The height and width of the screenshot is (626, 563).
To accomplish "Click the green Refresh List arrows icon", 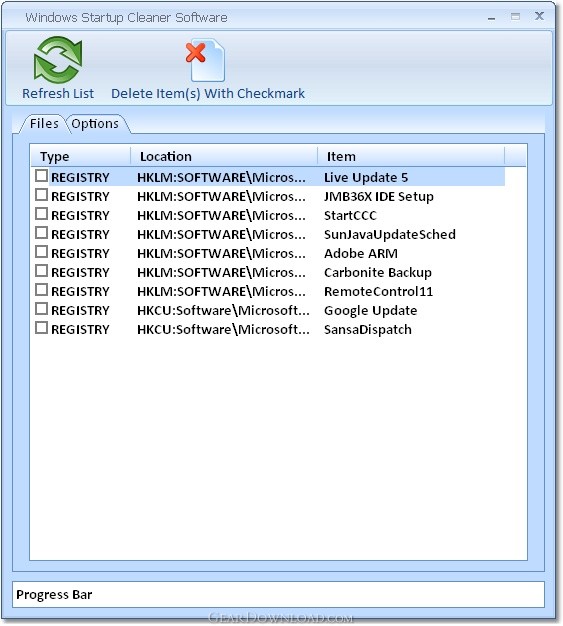I will tap(58, 60).
